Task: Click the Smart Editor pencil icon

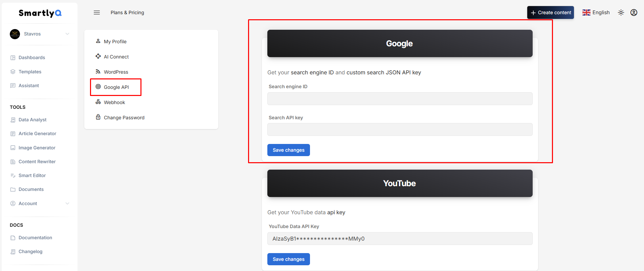Action: coord(13,176)
